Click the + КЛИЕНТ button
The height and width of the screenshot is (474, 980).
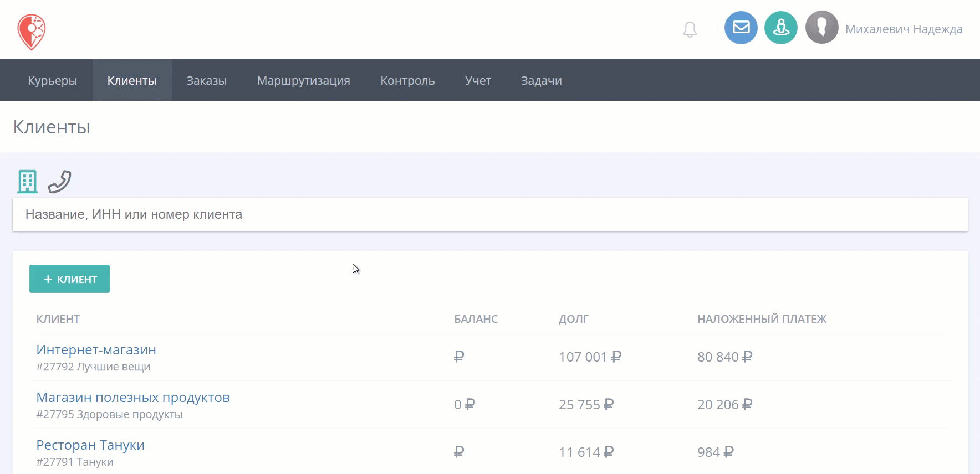(69, 279)
